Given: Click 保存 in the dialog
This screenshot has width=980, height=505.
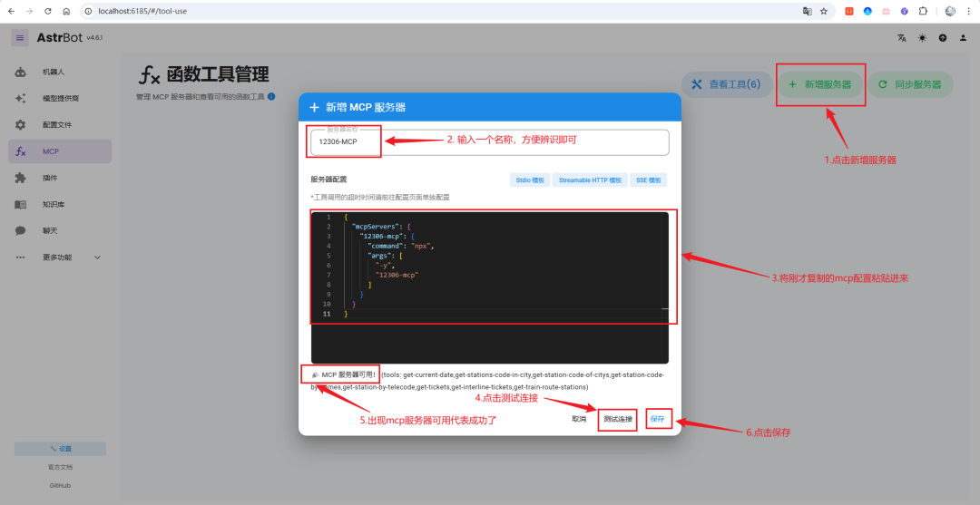Looking at the screenshot, I should tap(657, 419).
